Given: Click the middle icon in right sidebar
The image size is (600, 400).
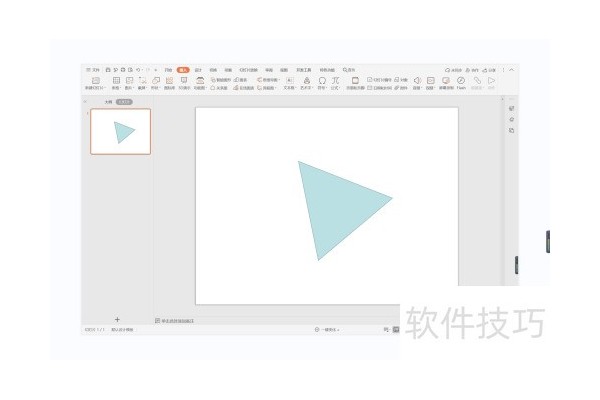Looking at the screenshot, I should [512, 120].
